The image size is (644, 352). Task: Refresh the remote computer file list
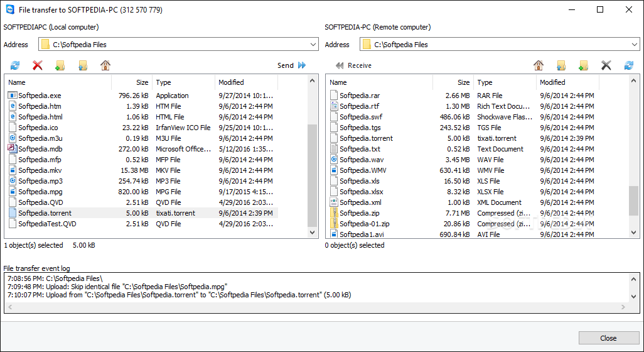[629, 65]
